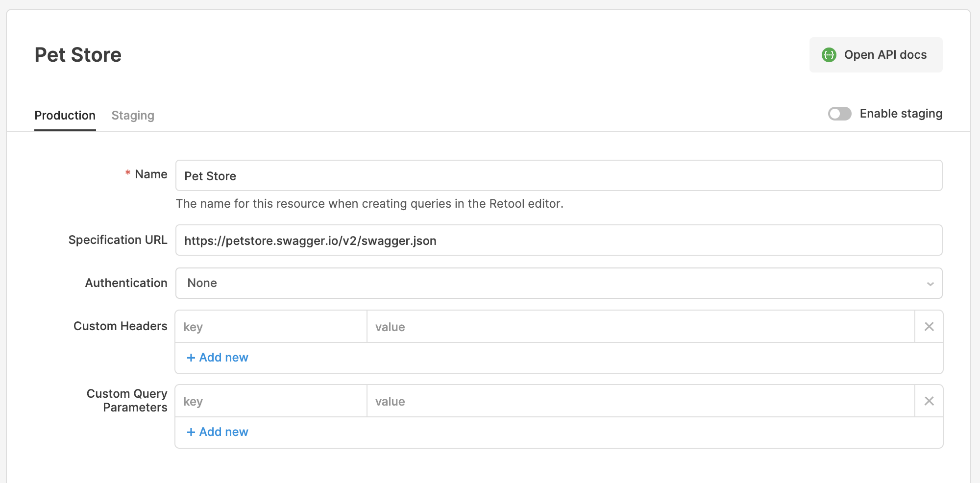Click the Name field help description text

tap(369, 204)
